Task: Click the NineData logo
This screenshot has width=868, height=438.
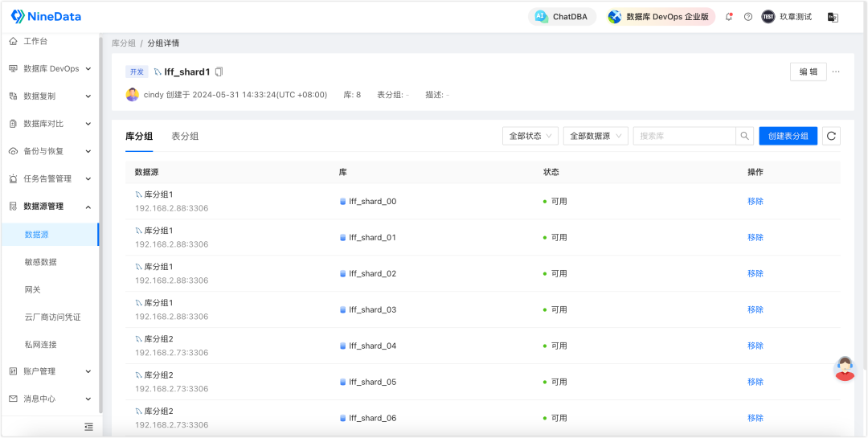Action: tap(46, 17)
